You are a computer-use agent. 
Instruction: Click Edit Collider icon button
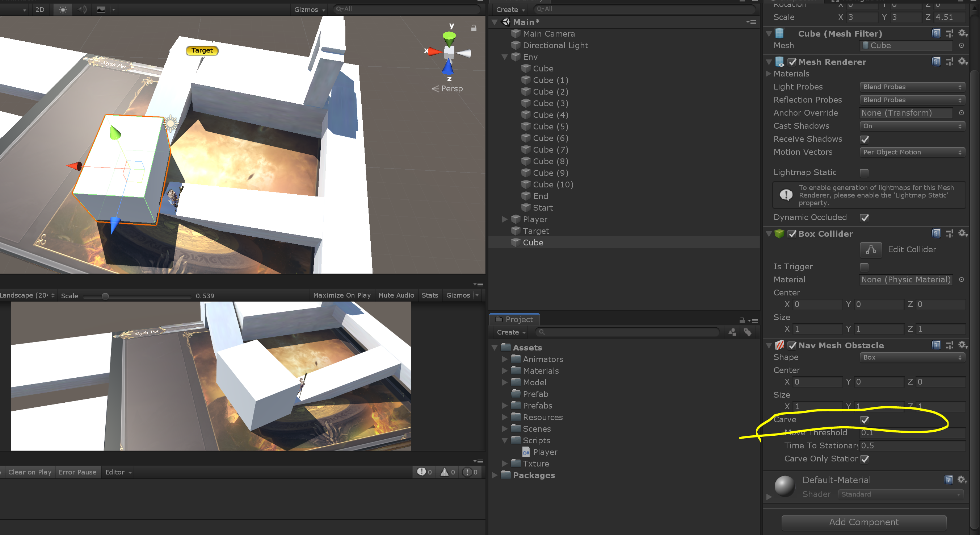(870, 249)
